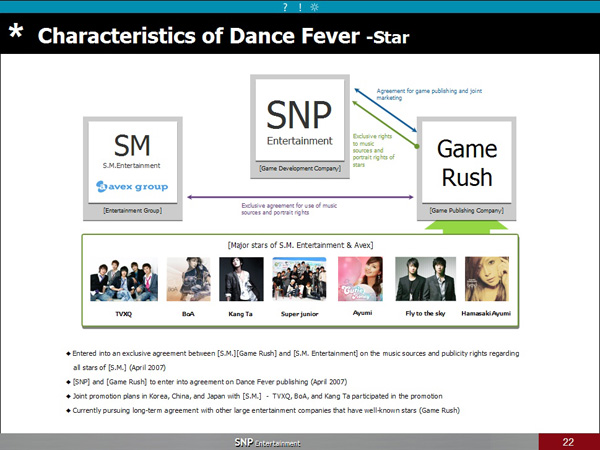Click the exclamation mark icon in top bar

[x=300, y=6]
